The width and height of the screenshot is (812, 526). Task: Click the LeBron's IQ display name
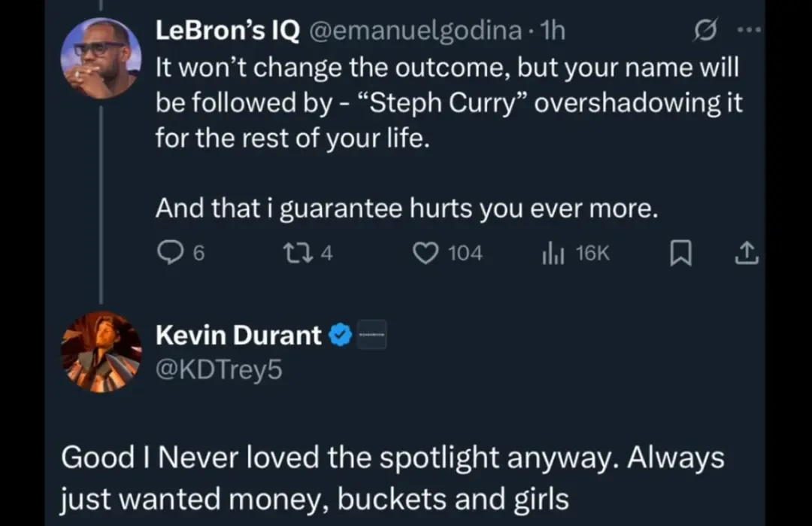[x=228, y=31]
